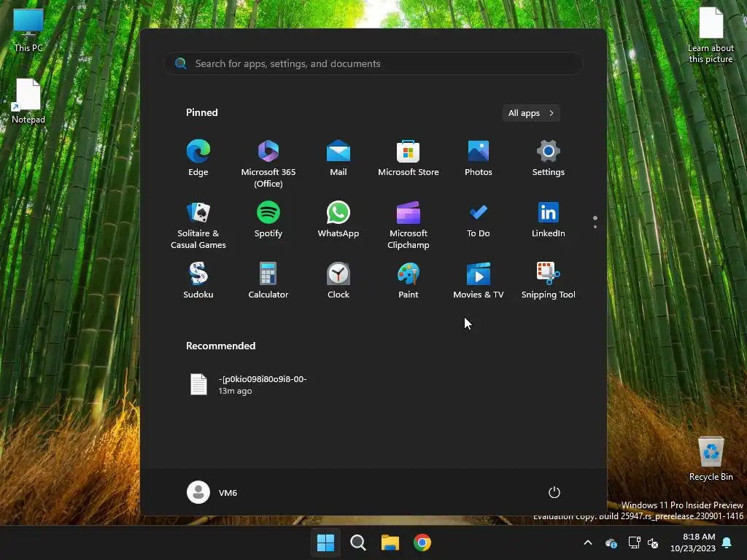Viewport: 747px width, 560px height.
Task: Select Recycle Bin on desktop
Action: [x=711, y=459]
